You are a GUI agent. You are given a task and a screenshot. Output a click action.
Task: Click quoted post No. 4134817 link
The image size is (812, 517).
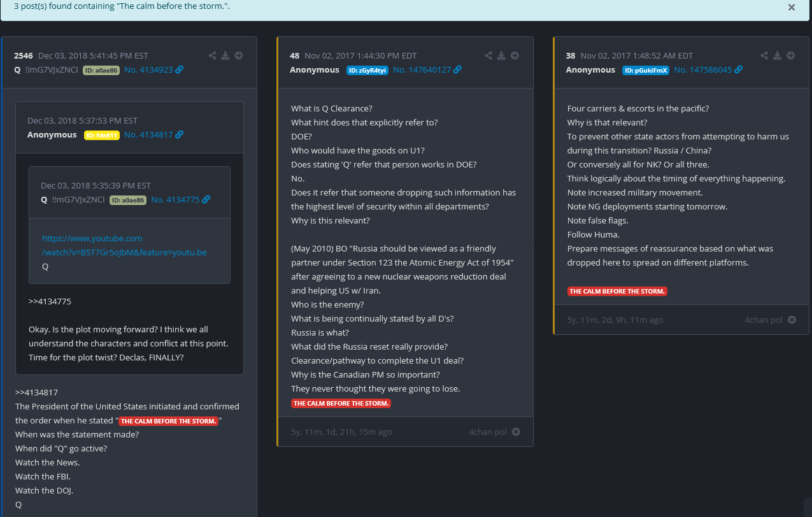tap(153, 135)
